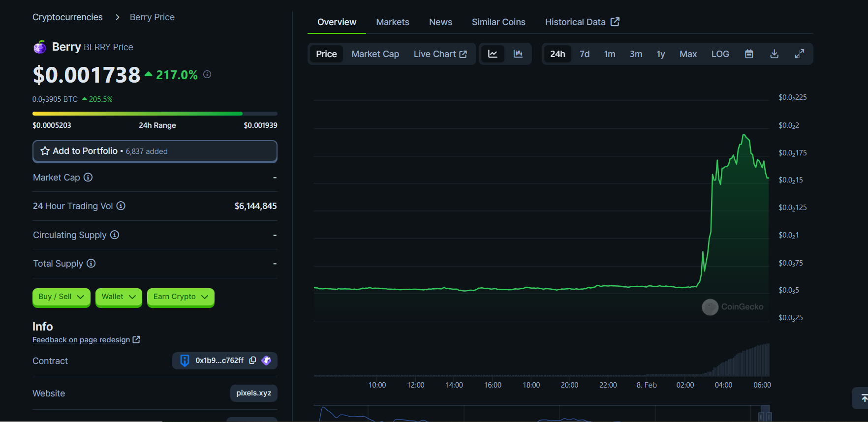Copy the contract address

(252, 361)
